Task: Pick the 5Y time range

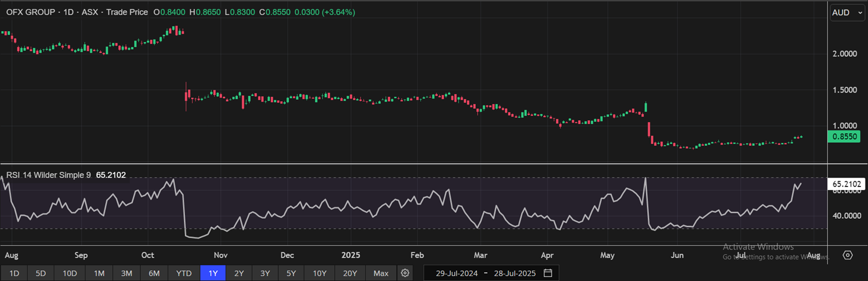Action: pyautogui.click(x=291, y=273)
